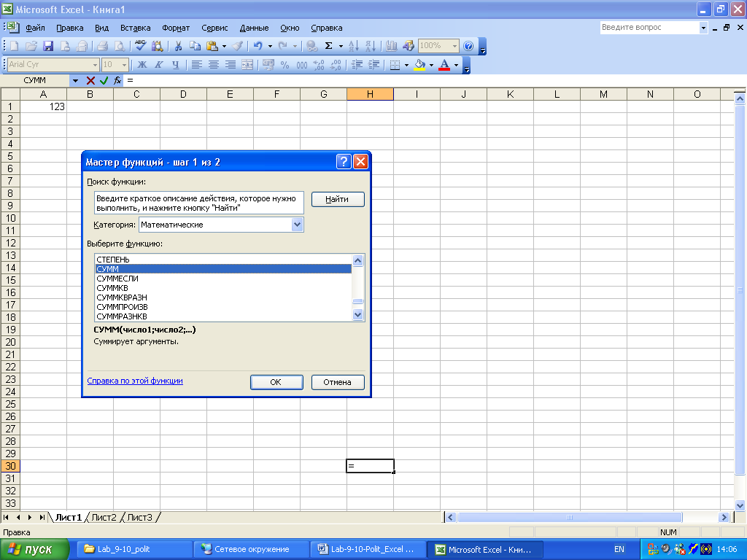Expand Fill Color dropdown arrow

[432, 64]
